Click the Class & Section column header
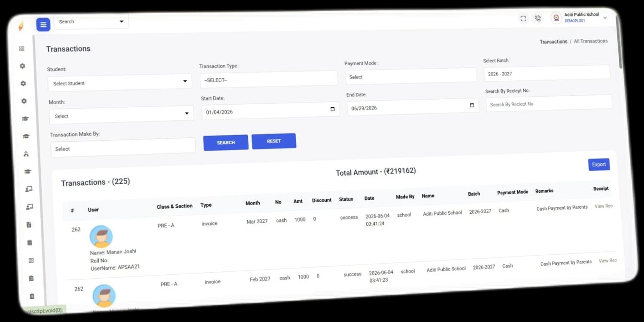This screenshot has width=644, height=322. coord(175,207)
